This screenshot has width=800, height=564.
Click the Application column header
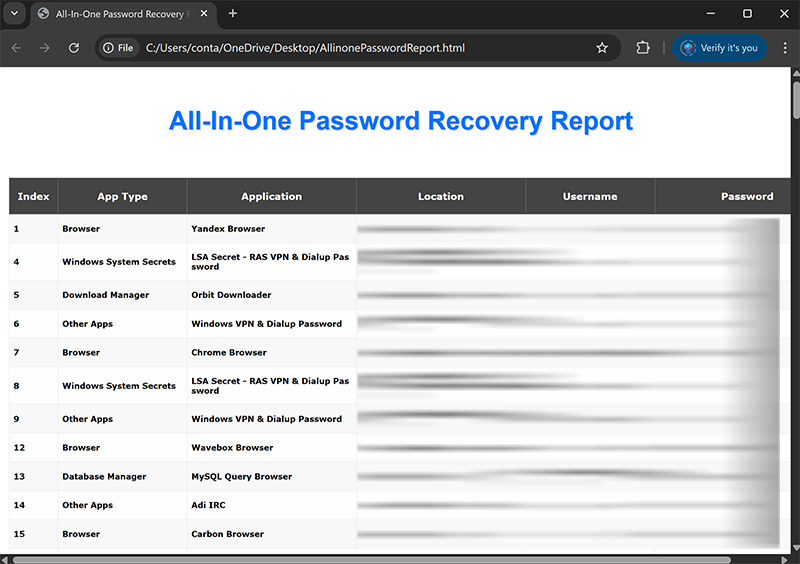(x=271, y=197)
